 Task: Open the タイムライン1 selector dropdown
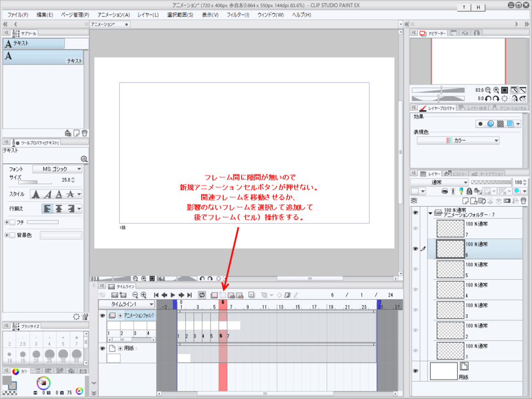tap(127, 304)
